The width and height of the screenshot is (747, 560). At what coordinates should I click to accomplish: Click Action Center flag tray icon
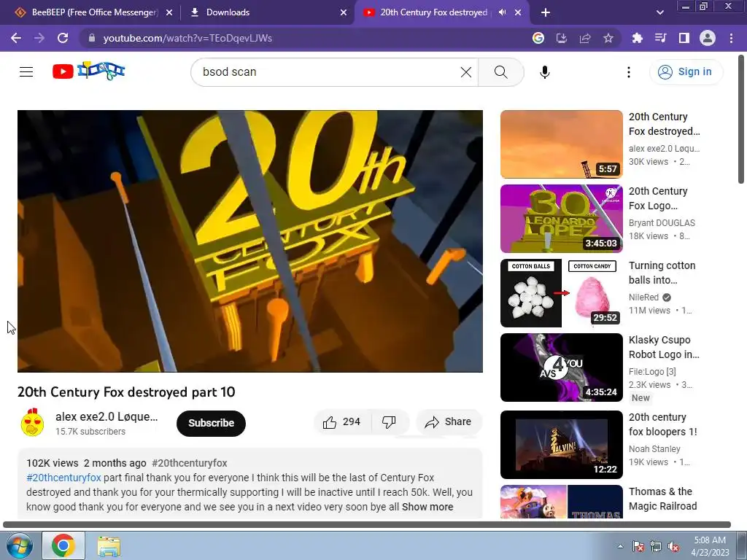pyautogui.click(x=638, y=546)
